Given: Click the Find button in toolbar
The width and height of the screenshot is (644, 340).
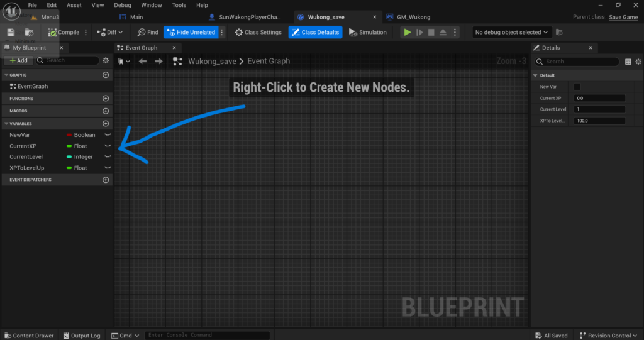Looking at the screenshot, I should click(148, 33).
